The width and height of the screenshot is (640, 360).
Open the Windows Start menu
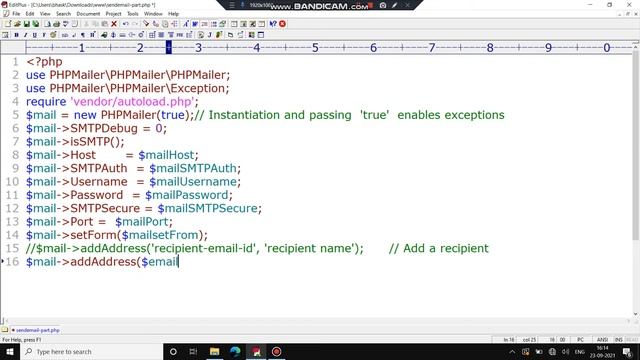[x=10, y=351]
